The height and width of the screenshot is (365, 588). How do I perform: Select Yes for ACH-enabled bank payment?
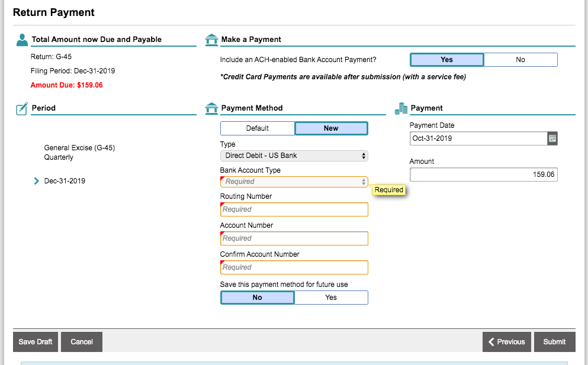[x=446, y=60]
